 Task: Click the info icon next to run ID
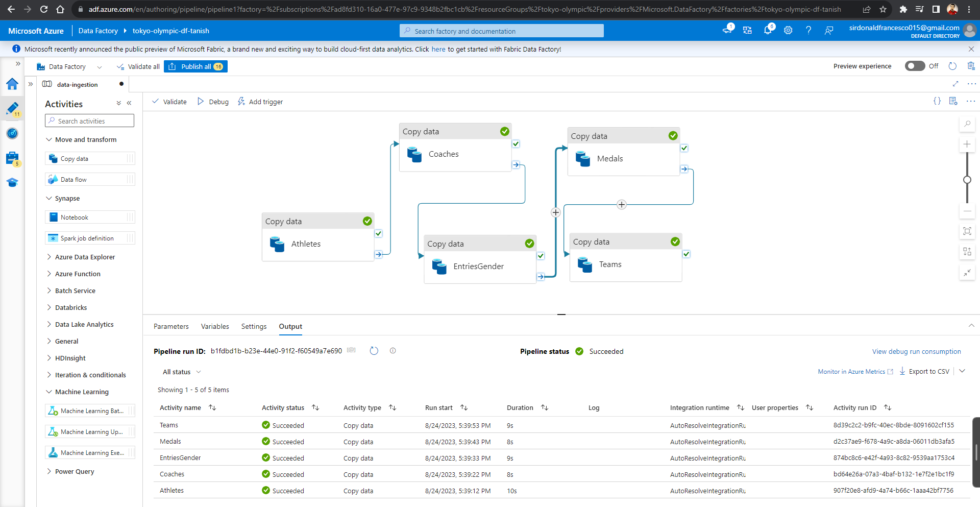[x=393, y=351]
